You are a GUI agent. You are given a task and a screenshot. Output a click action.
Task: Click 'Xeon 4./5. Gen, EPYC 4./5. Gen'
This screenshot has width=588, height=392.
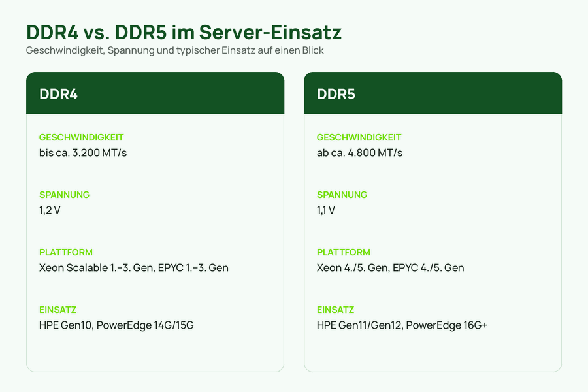tap(391, 268)
